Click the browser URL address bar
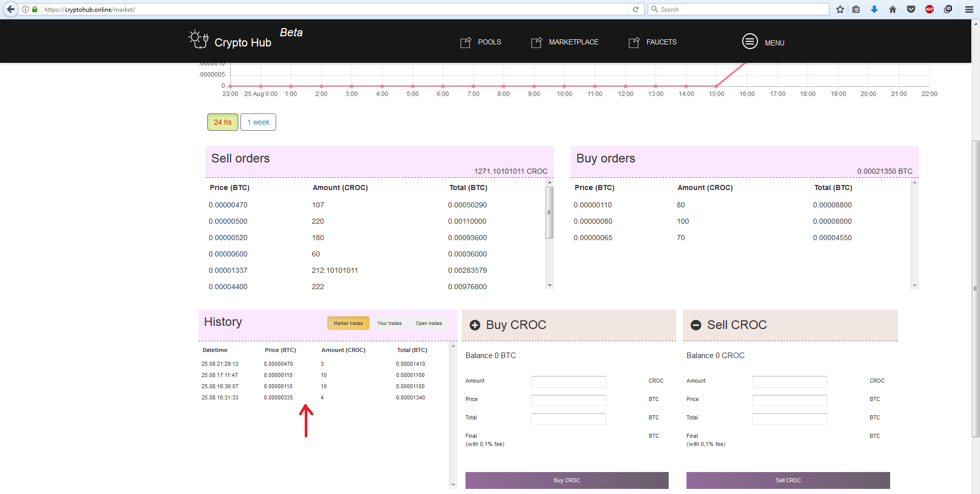980x494 pixels. [334, 9]
